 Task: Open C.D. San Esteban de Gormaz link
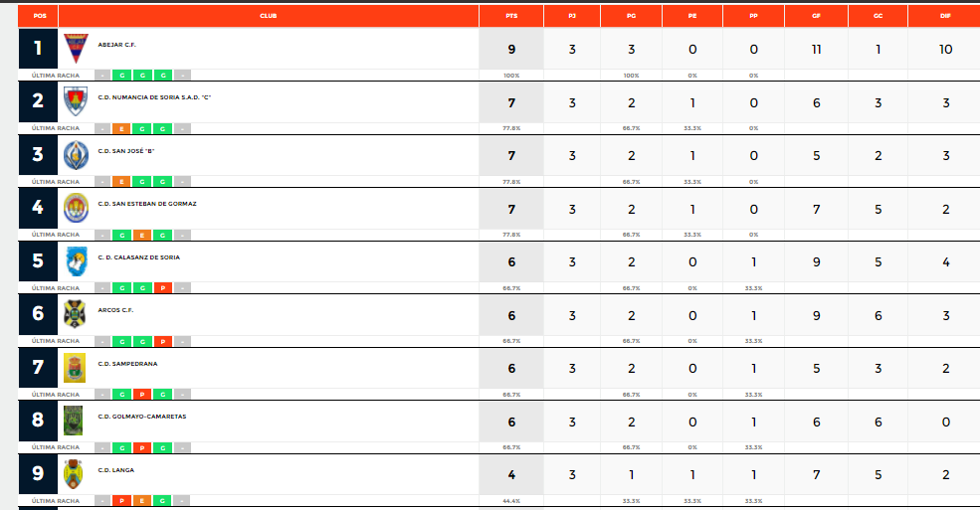coord(147,204)
